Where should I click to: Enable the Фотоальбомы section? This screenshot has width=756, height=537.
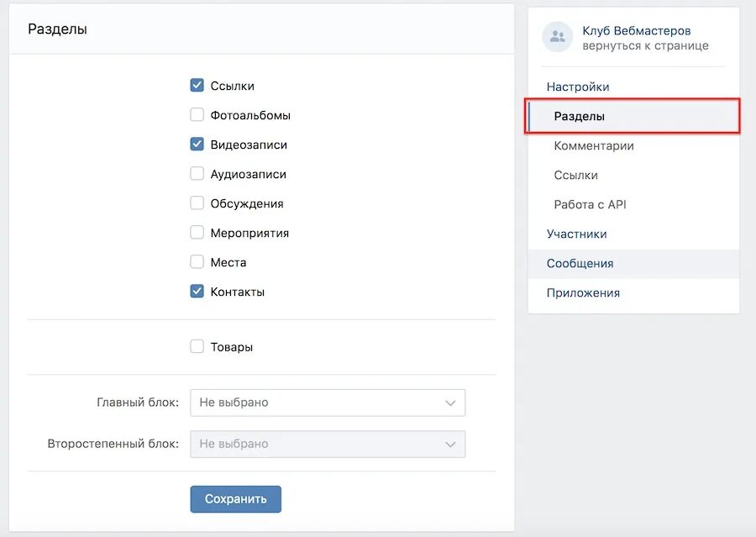tap(197, 114)
